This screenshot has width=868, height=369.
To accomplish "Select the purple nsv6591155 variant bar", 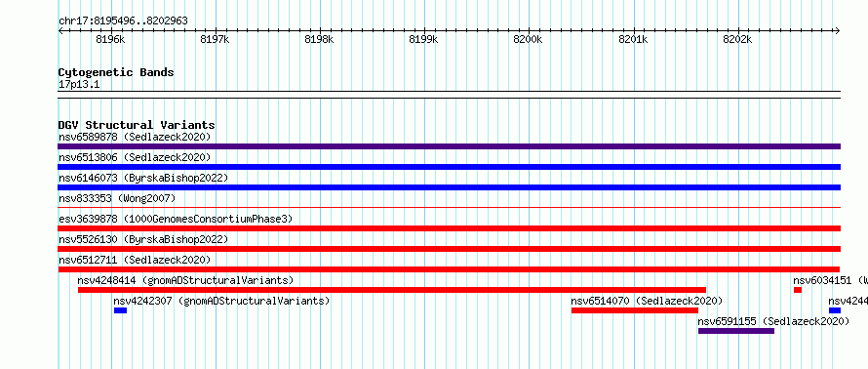I will [x=735, y=331].
